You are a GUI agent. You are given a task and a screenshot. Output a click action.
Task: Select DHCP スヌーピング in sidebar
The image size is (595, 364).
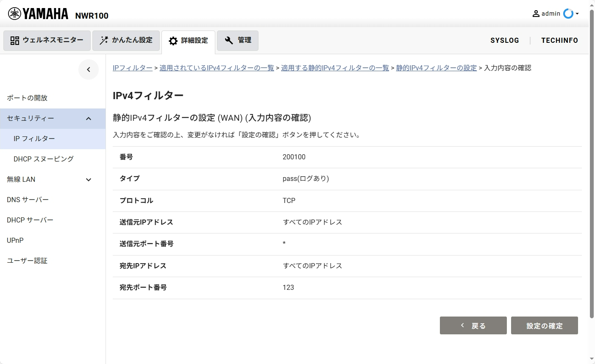point(43,159)
